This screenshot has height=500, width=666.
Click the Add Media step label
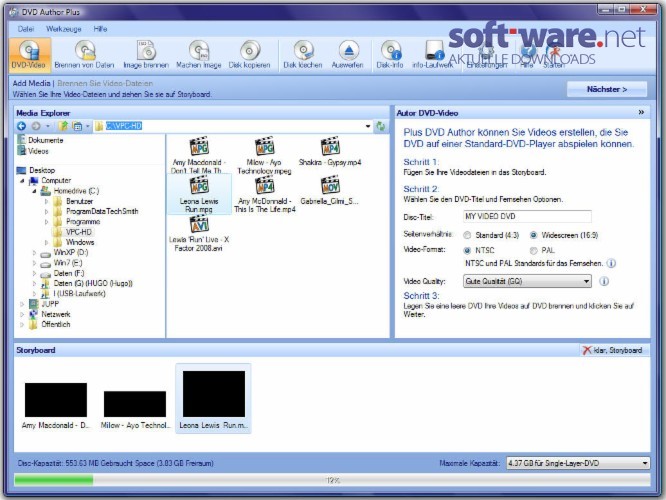(x=31, y=83)
